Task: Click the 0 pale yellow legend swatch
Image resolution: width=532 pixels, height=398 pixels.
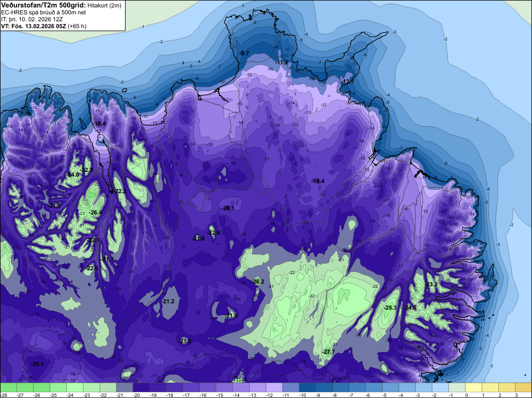Action: tap(473, 387)
